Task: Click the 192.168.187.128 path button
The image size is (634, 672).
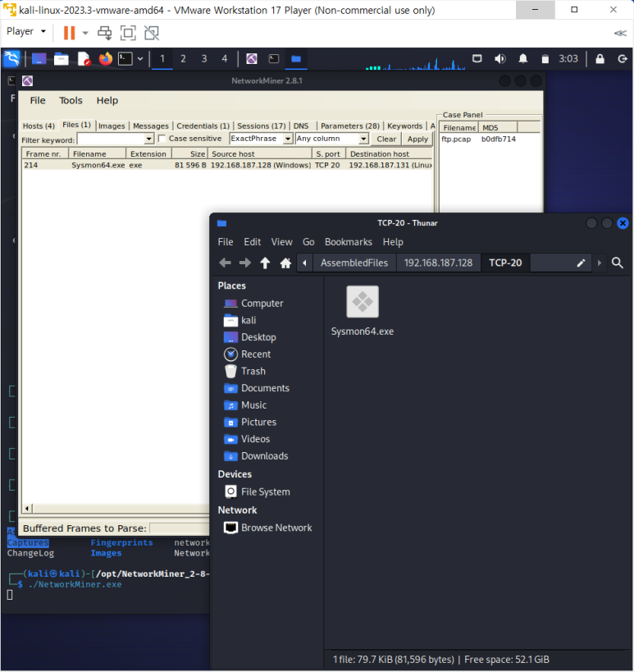Action: 438,263
